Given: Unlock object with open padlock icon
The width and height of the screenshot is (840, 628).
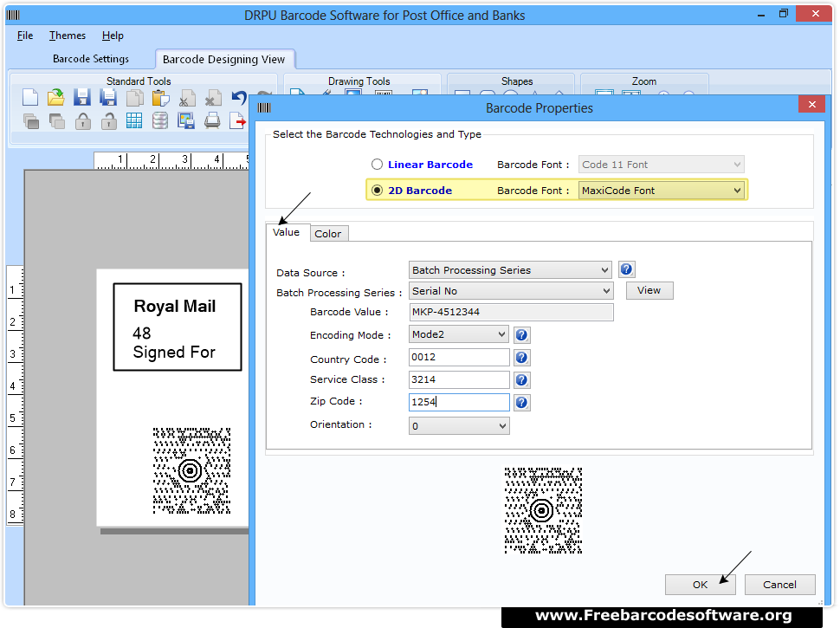Looking at the screenshot, I should tap(109, 121).
